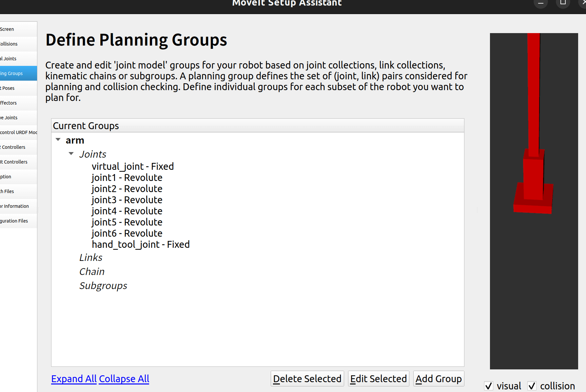This screenshot has width=586, height=392.
Task: Collapse the Joints subtree arrow
Action: pos(71,154)
